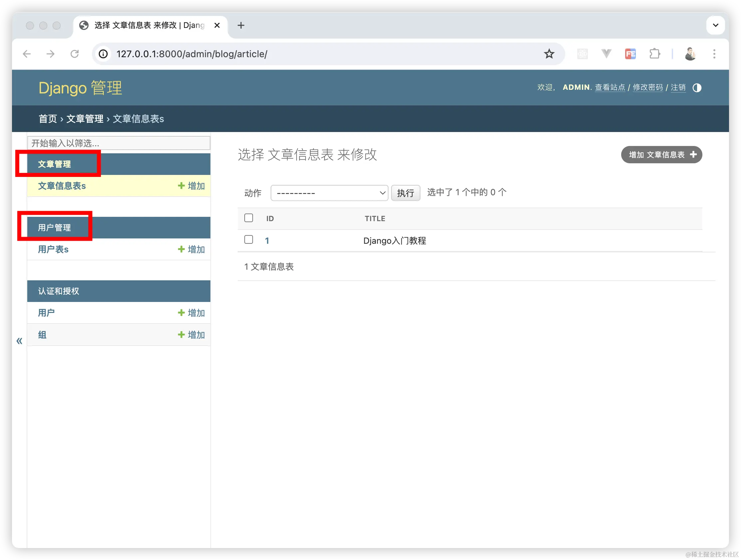Screen dimensions: 741x560
Task: Expand the tab search chevron
Action: coord(715,25)
